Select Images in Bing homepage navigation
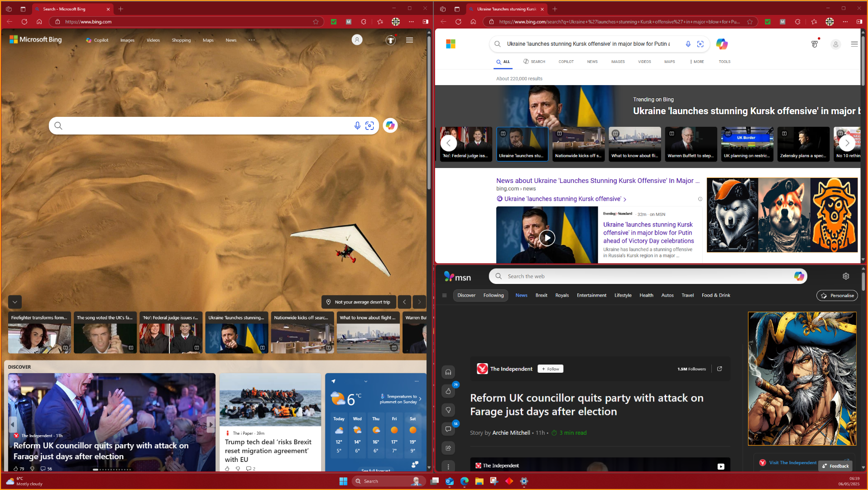The height and width of the screenshot is (490, 868). point(127,40)
